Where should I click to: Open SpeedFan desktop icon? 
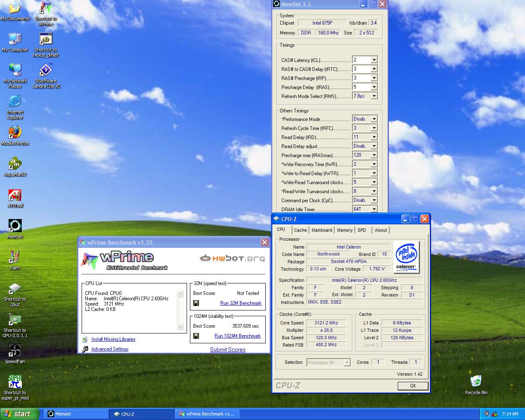pos(15,354)
